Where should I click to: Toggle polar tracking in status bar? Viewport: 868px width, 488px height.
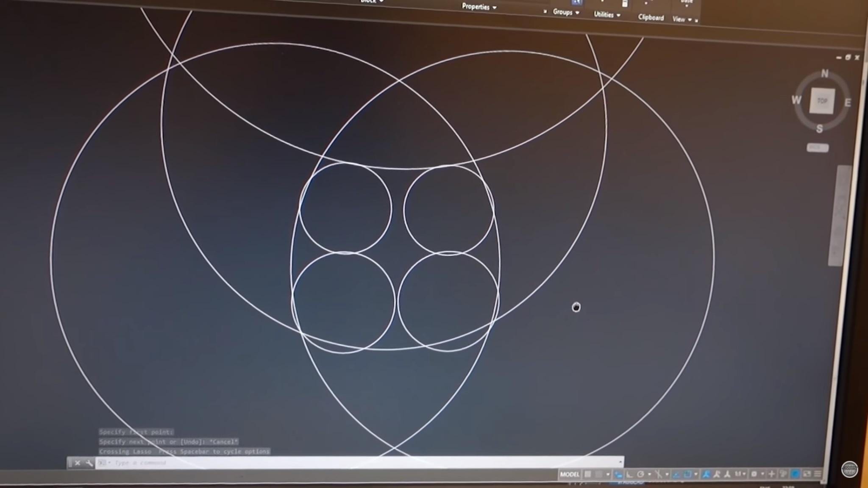(x=640, y=474)
